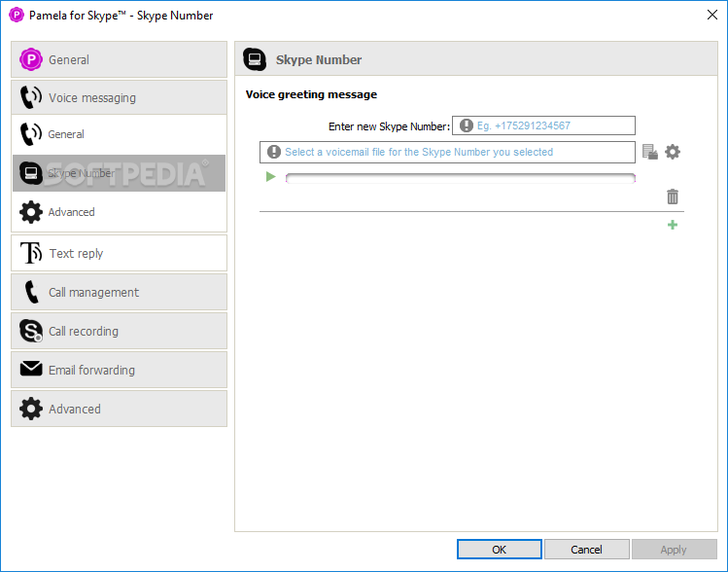Open the General settings section
This screenshot has width=728, height=572.
(119, 59)
